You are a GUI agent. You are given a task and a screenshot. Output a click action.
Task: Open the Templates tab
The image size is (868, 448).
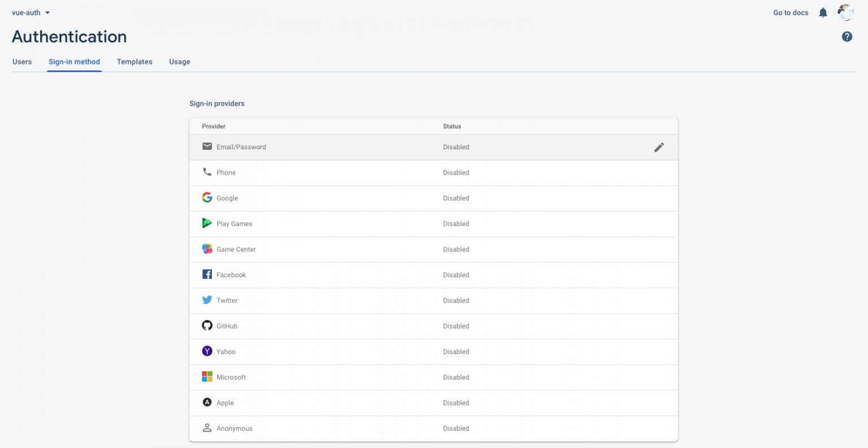point(134,62)
